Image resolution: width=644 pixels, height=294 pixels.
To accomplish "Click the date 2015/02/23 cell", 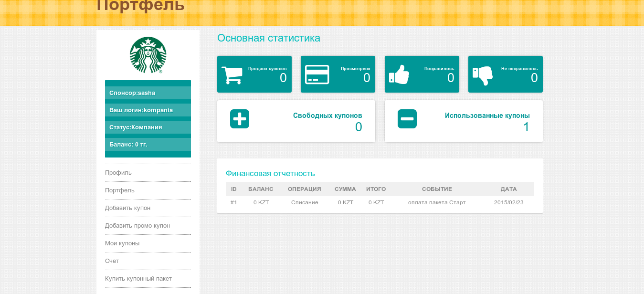I will point(509,203).
